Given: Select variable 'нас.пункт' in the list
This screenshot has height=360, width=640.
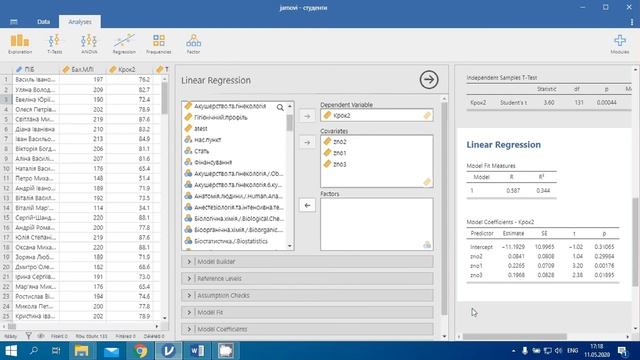Looking at the screenshot, I should (207, 140).
